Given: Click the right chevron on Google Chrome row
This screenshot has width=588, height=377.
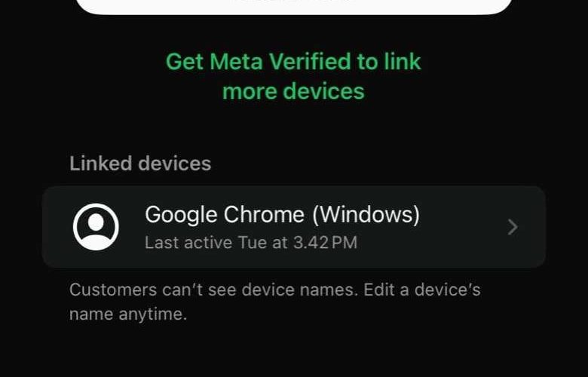Looking at the screenshot, I should coord(513,227).
